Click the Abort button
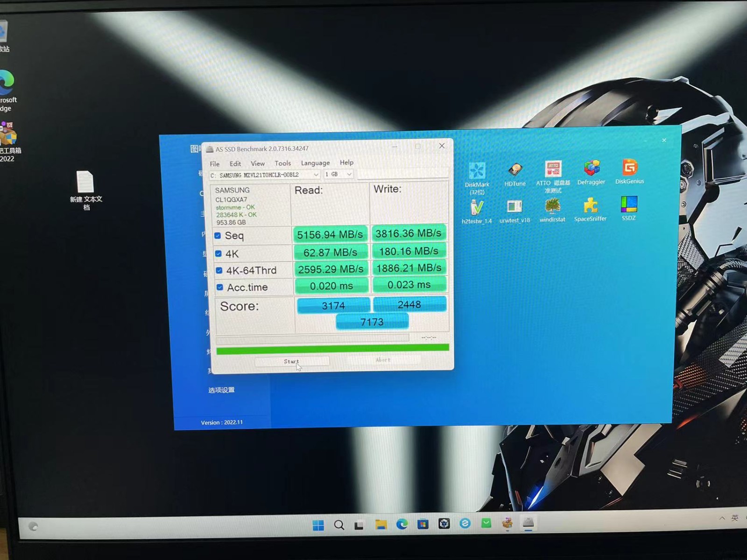 383,360
